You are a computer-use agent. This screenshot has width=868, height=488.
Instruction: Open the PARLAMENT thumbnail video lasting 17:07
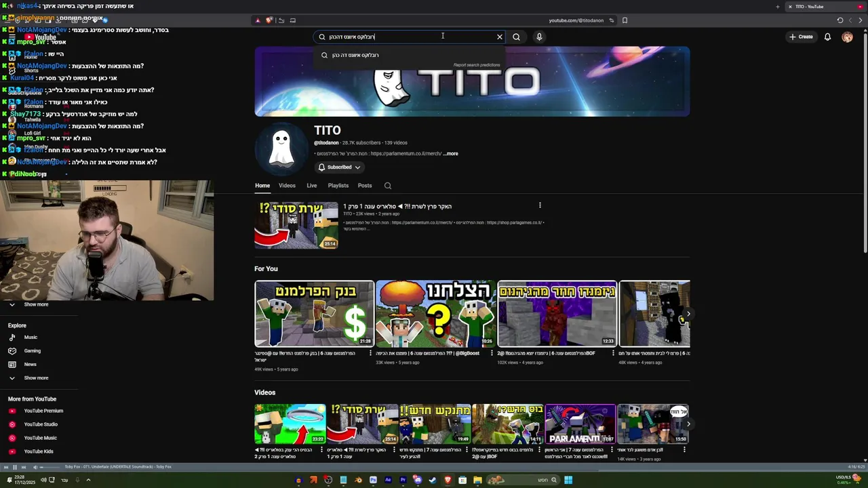580,424
